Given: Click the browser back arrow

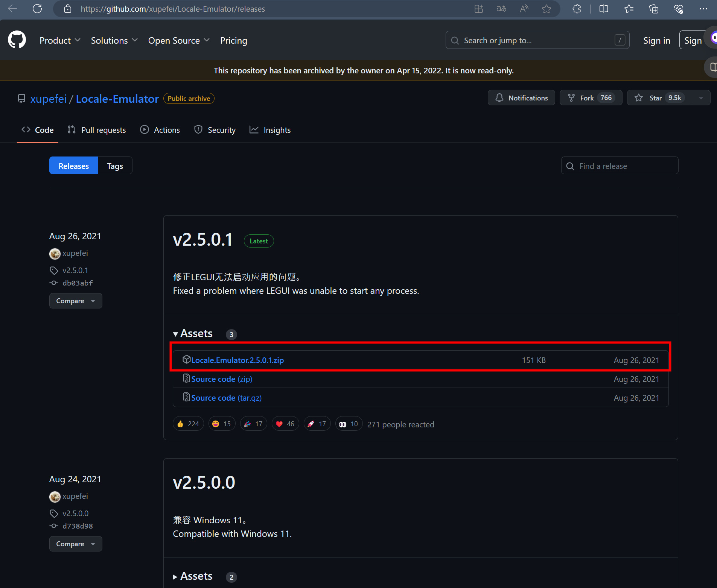Looking at the screenshot, I should point(12,9).
